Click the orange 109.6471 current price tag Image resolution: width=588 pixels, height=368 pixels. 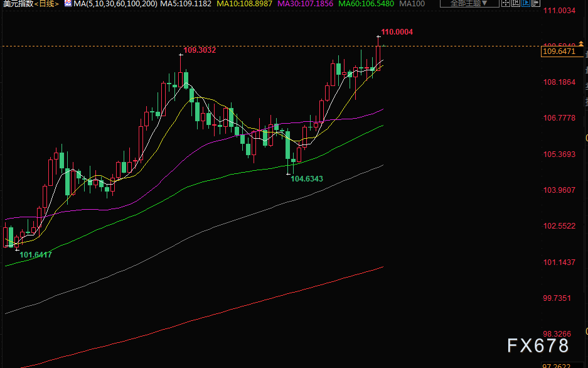coord(558,51)
